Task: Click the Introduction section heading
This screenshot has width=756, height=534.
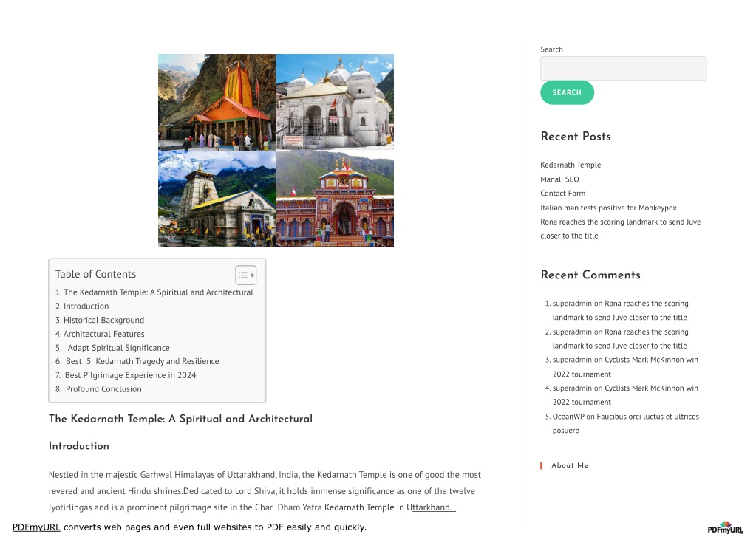Action: click(x=79, y=446)
